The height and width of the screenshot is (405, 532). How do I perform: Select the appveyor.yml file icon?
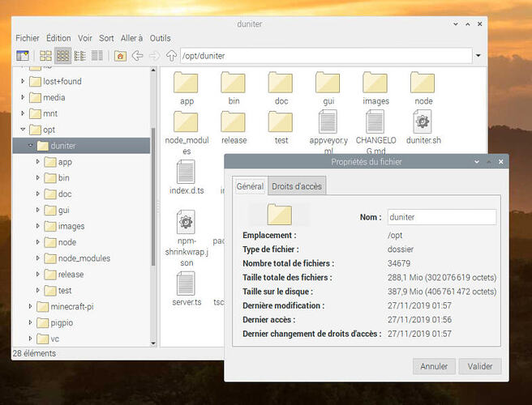(x=328, y=122)
